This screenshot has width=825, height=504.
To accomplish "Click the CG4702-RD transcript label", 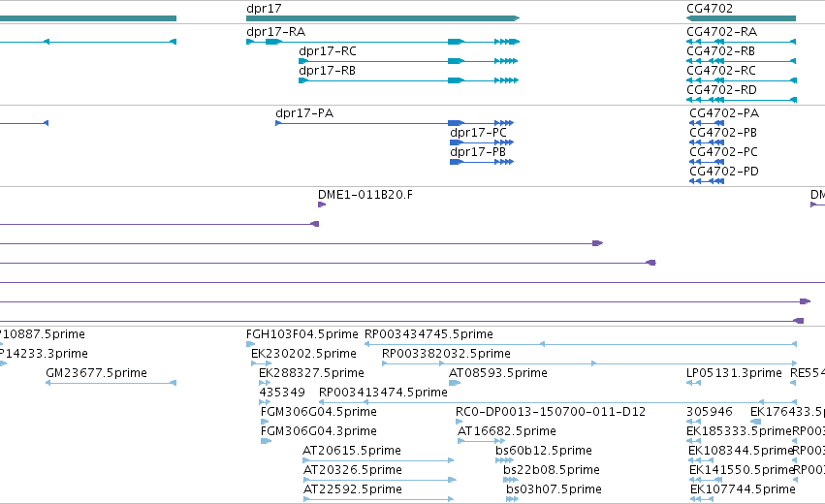I will (x=721, y=90).
